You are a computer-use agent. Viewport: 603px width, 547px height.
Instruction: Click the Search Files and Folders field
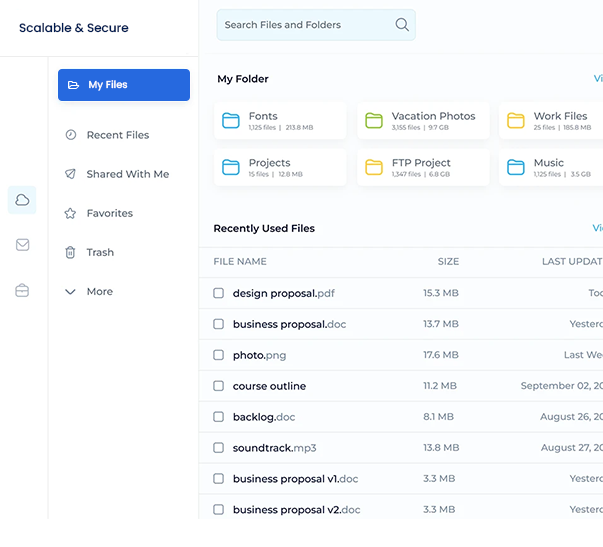point(305,25)
